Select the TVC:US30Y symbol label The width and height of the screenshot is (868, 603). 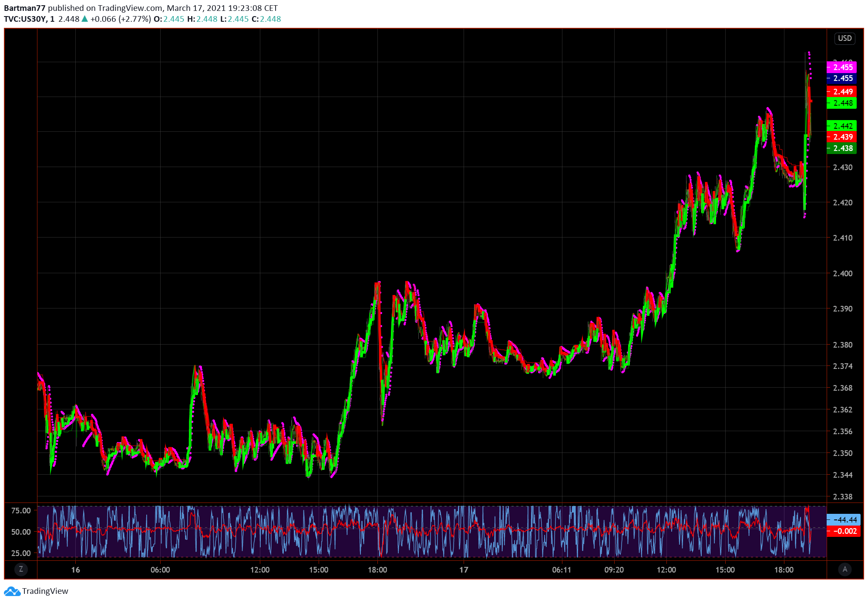[25, 19]
